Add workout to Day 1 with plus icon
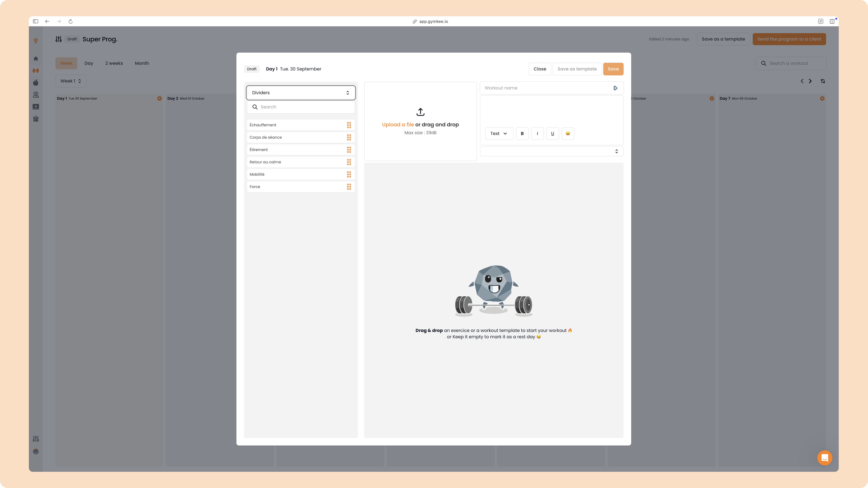The width and height of the screenshot is (868, 488). [159, 98]
